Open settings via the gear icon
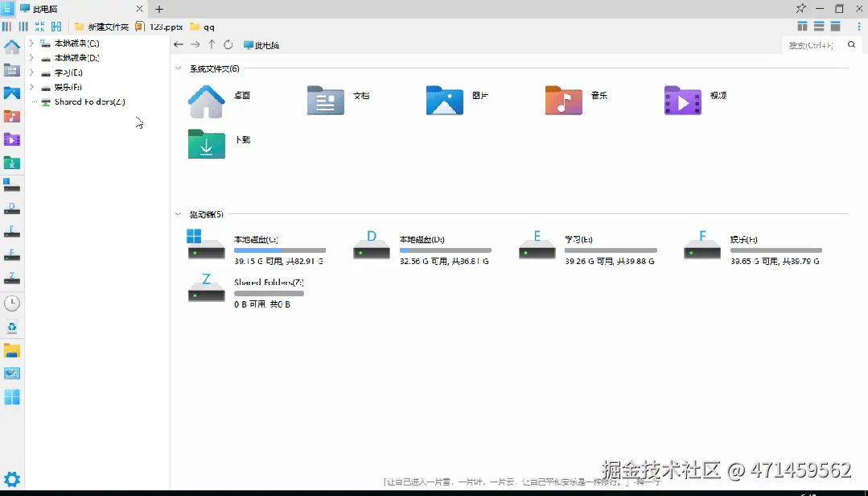Screen dimensions: 868x496 (x=11, y=479)
